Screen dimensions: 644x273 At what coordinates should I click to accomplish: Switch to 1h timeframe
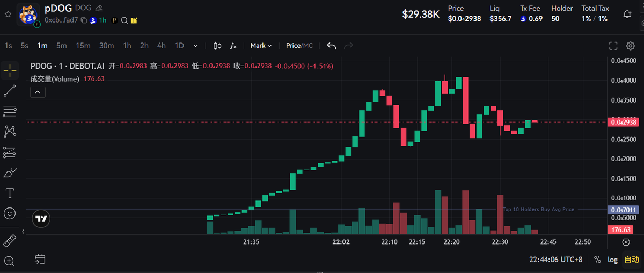pos(127,46)
